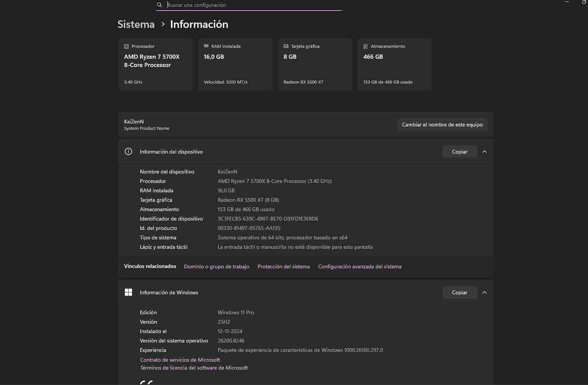Open Dominio o grupo de trabajo
Image resolution: width=588 pixels, height=385 pixels.
tap(216, 266)
